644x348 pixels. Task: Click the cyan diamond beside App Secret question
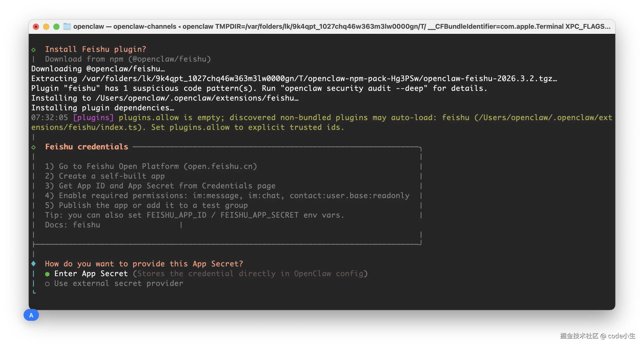(x=34, y=264)
